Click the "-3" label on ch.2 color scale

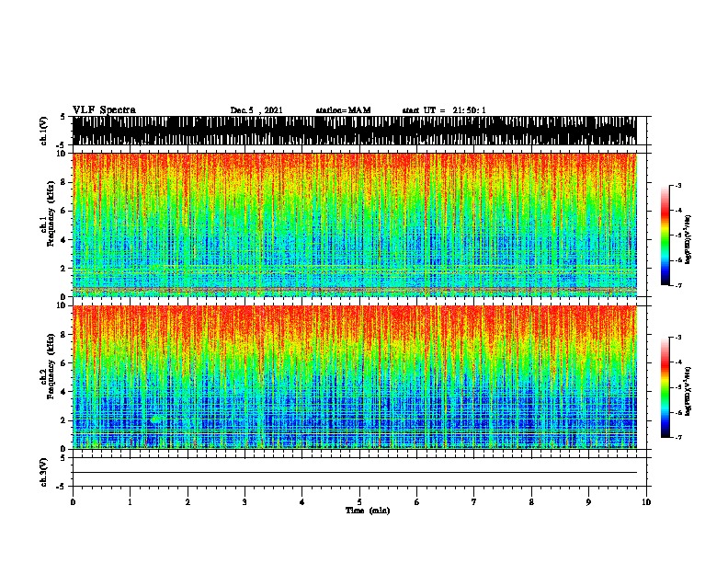click(x=678, y=338)
